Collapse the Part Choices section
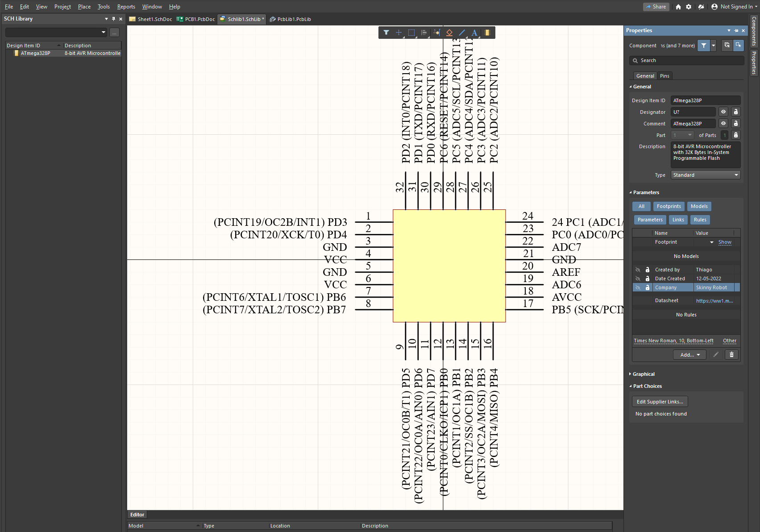Image resolution: width=760 pixels, height=532 pixels. [631, 387]
